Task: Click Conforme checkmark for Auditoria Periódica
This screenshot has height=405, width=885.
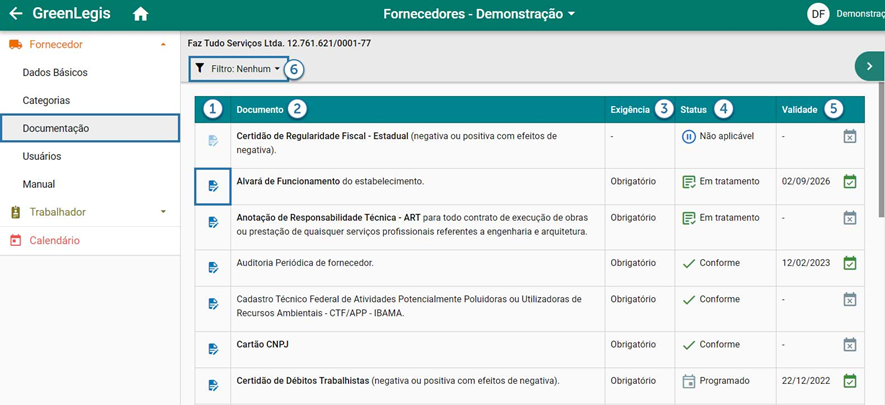Action: pyautogui.click(x=688, y=263)
